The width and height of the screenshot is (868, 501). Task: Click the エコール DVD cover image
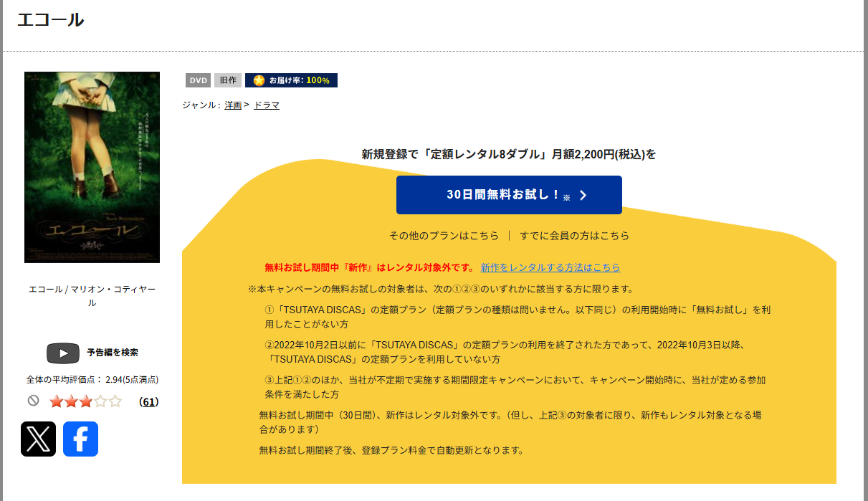point(92,167)
